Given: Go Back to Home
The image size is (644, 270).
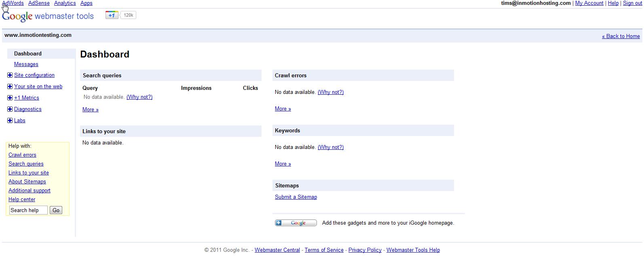Looking at the screenshot, I should pyautogui.click(x=621, y=36).
